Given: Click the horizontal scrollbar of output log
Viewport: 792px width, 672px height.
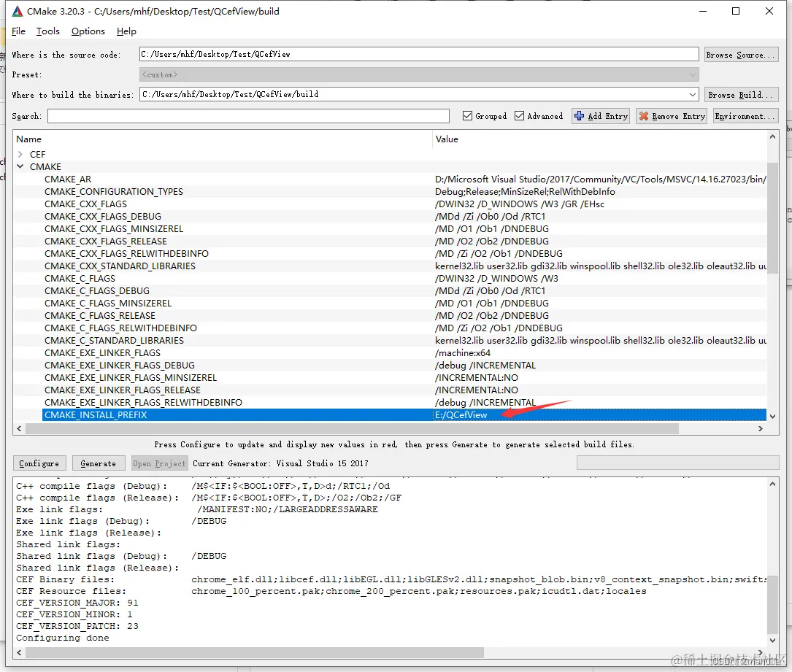Looking at the screenshot, I should (255, 652).
